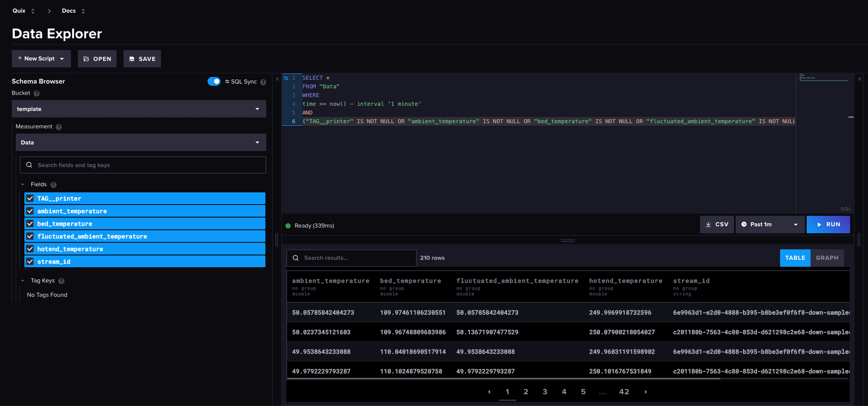Click the search icon in Search fields box

click(x=29, y=165)
